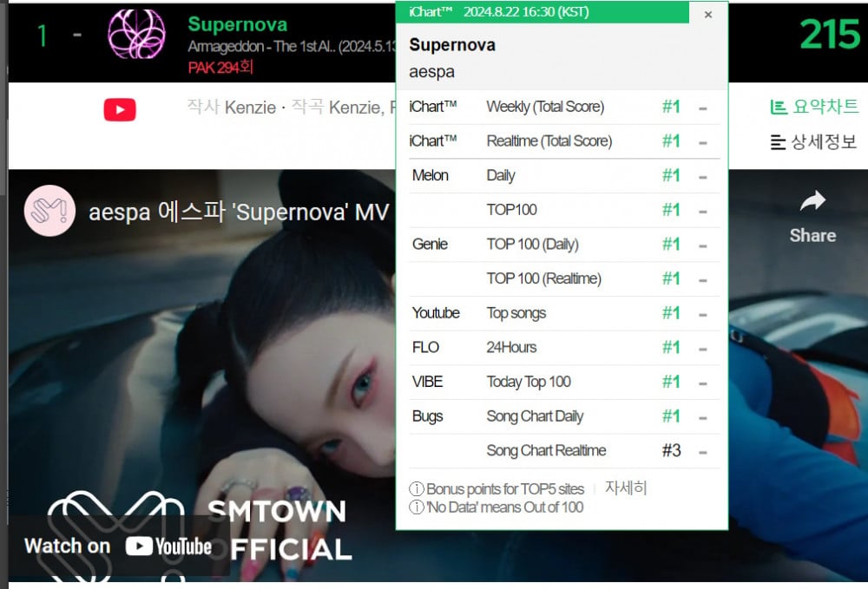Select iChart Realtime (Total Score) row
This screenshot has height=589, width=868.
(x=564, y=141)
